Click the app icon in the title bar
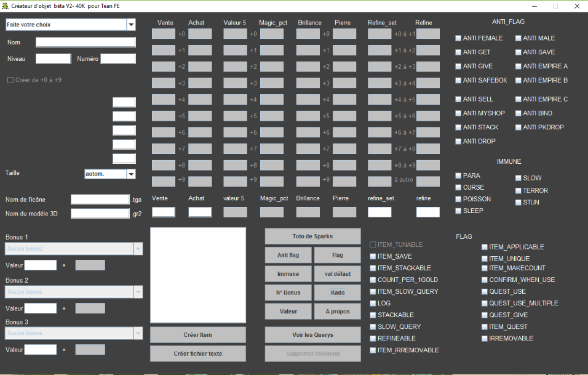This screenshot has width=588, height=375. point(6,6)
